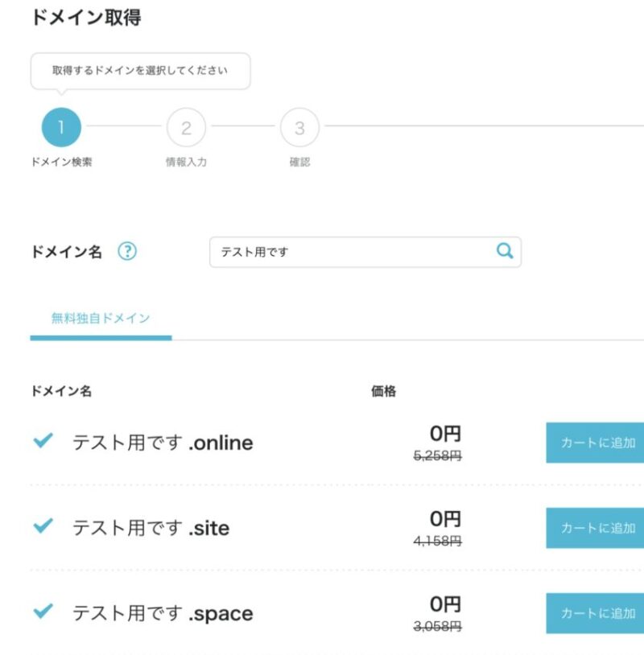Click the 情報入力 step label
The width and height of the screenshot is (644, 655).
pos(187,162)
